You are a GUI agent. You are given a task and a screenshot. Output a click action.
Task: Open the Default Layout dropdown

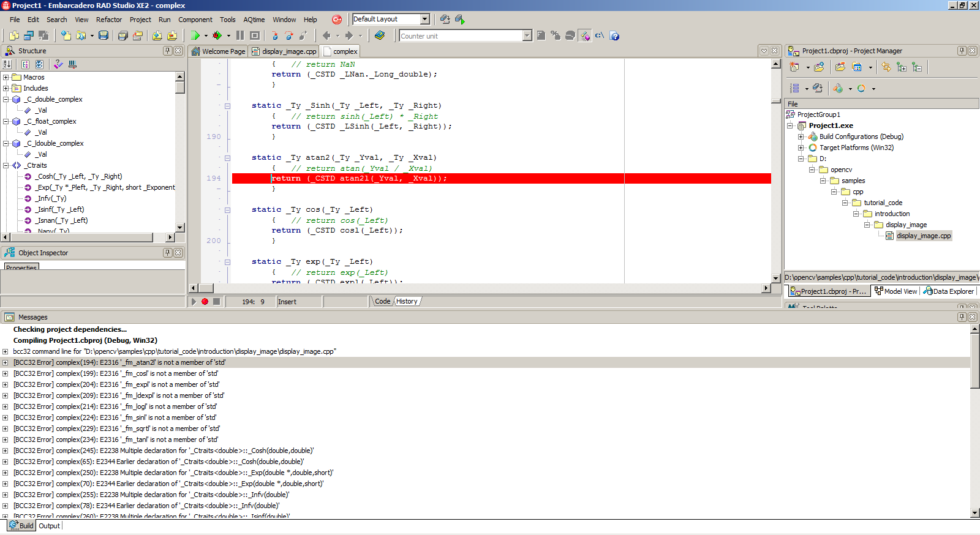coord(425,20)
